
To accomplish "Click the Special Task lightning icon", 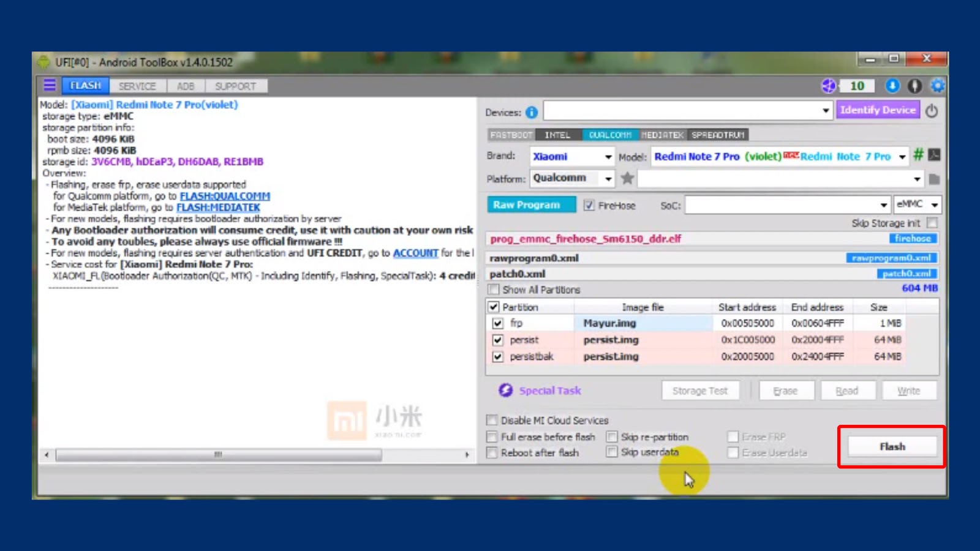I will 505,390.
